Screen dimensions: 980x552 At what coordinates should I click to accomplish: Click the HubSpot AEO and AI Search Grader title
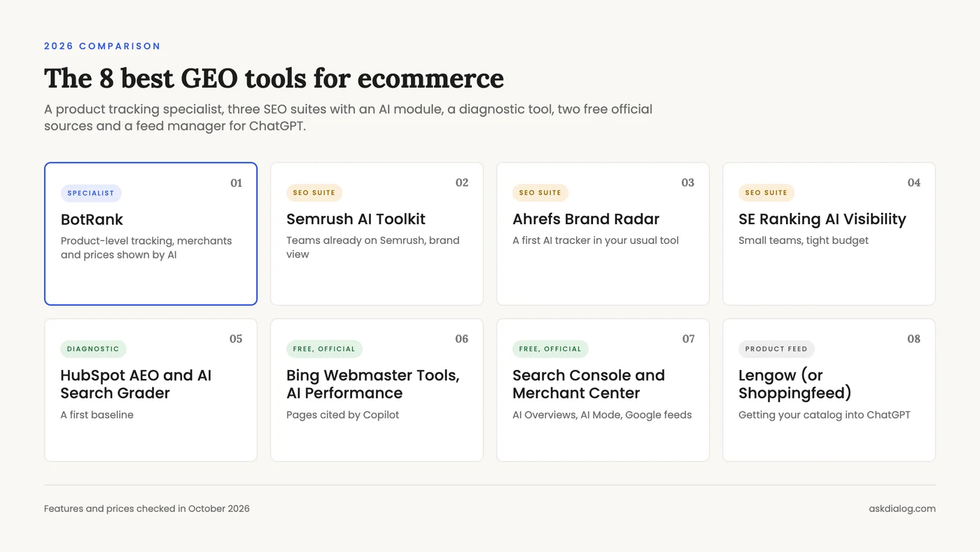136,384
